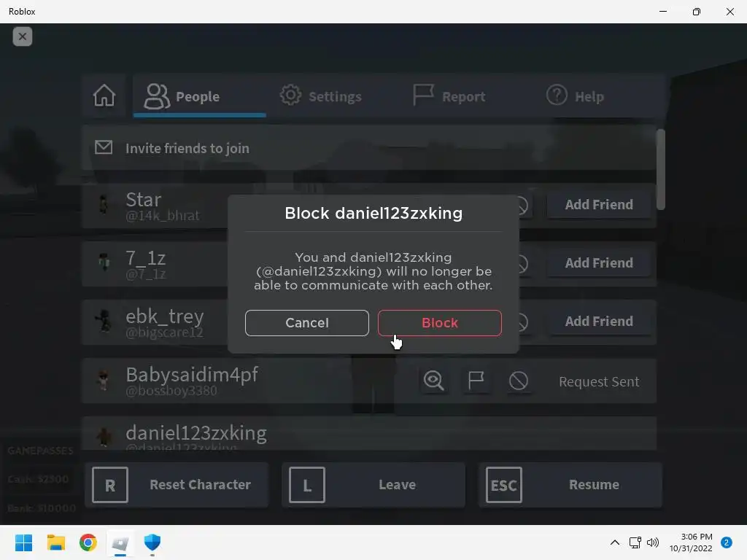Open the Report tab

pos(449,96)
